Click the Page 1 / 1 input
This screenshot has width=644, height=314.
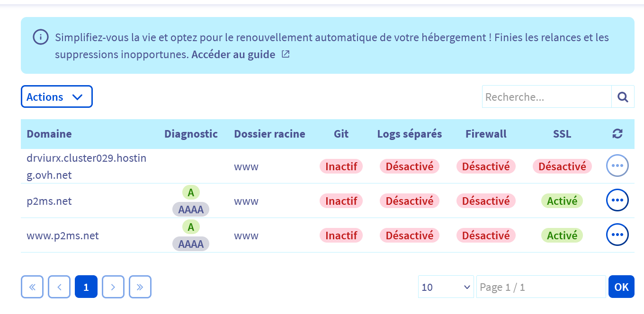[x=541, y=287]
